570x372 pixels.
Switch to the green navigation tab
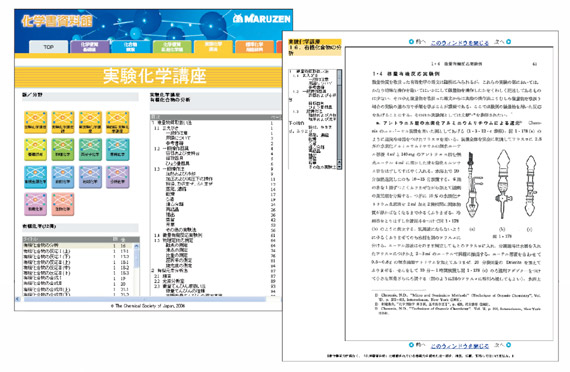click(172, 47)
